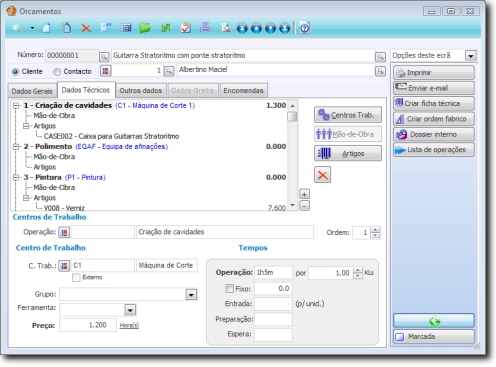Switch to the Outros dados tab
The width and height of the screenshot is (496, 367).
click(x=141, y=91)
